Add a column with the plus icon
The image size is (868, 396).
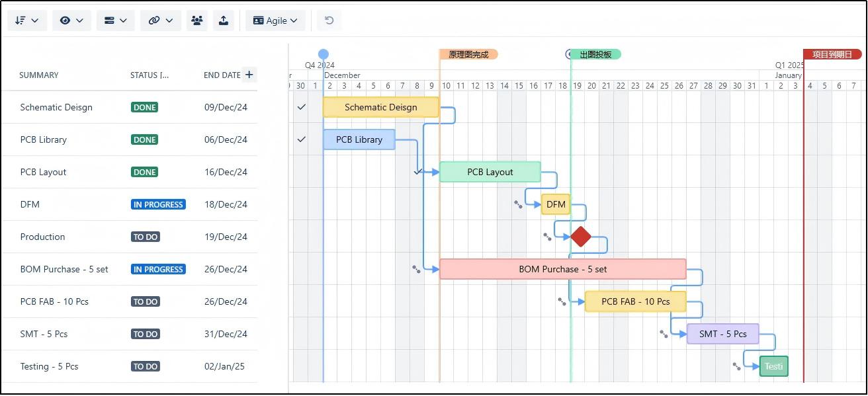[249, 75]
